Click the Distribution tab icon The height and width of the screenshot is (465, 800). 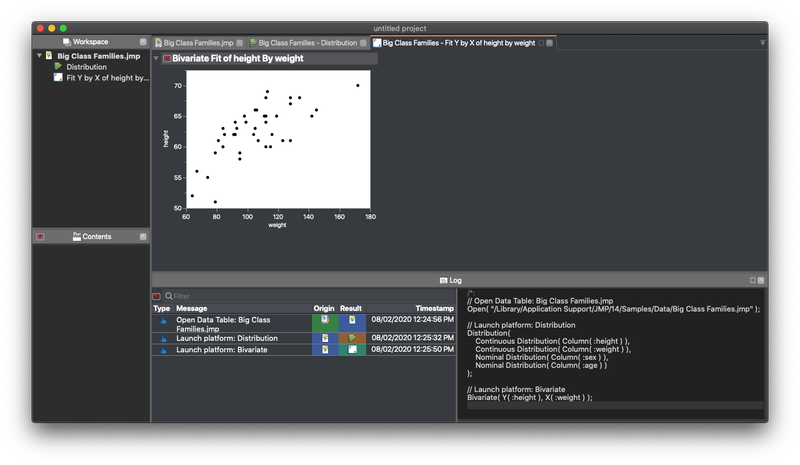pos(253,43)
